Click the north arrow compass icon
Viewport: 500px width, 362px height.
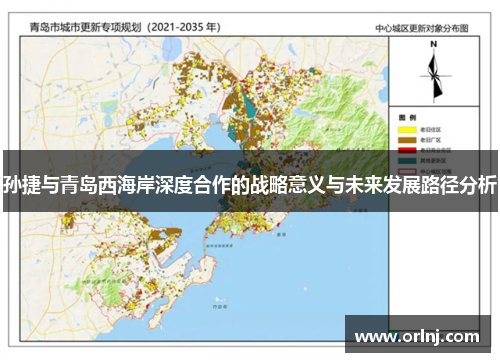click(434, 76)
